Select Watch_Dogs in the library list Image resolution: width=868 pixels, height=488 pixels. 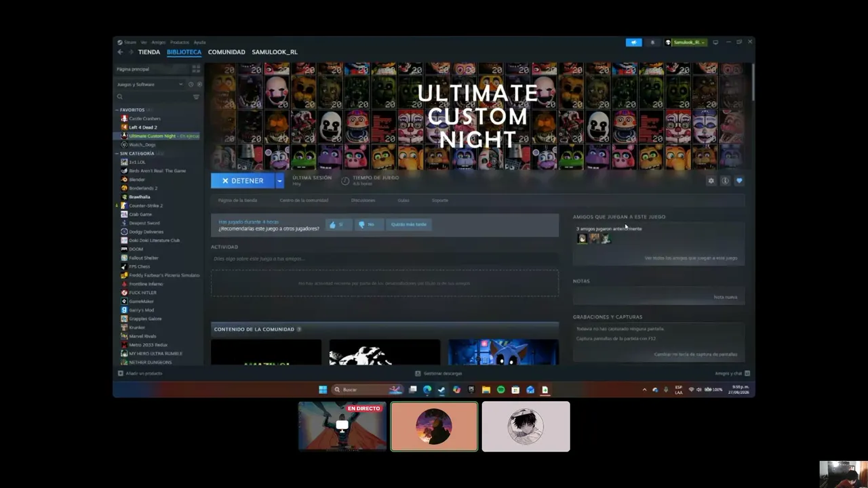142,145
